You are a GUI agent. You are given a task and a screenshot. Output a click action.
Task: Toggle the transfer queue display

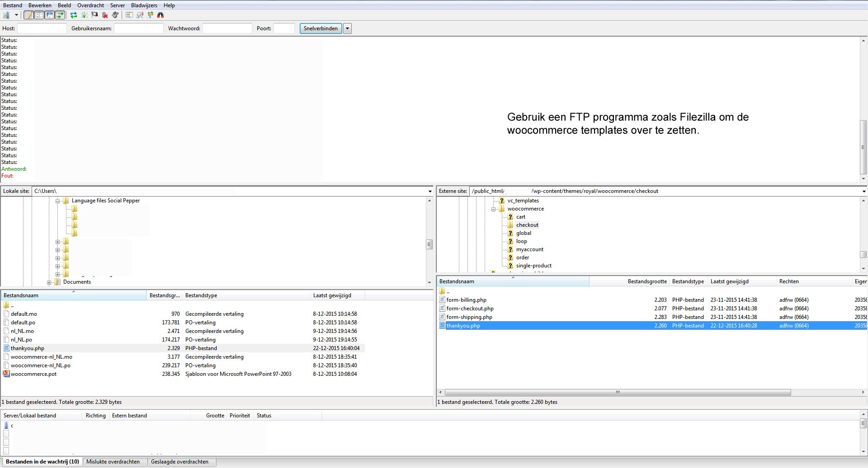(60, 15)
